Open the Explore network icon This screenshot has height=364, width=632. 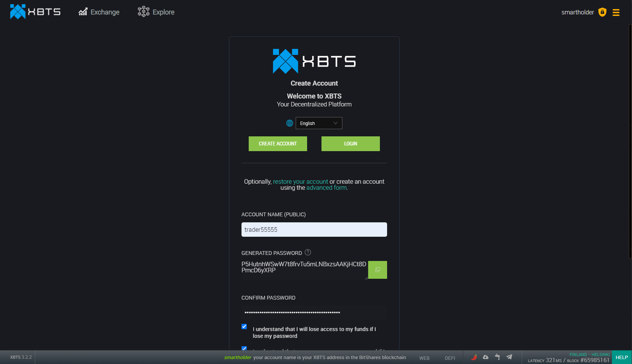click(144, 12)
